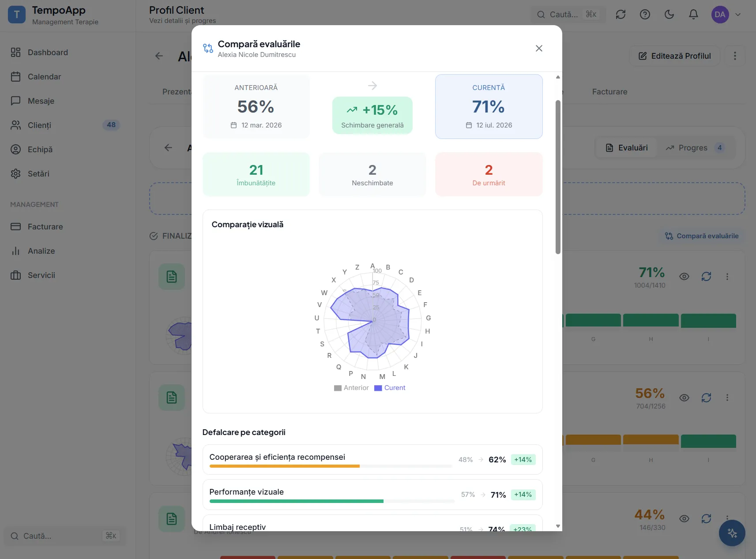Screen dimensions: 756x559
Task: Toggle the Anterior legend series
Action: click(351, 388)
